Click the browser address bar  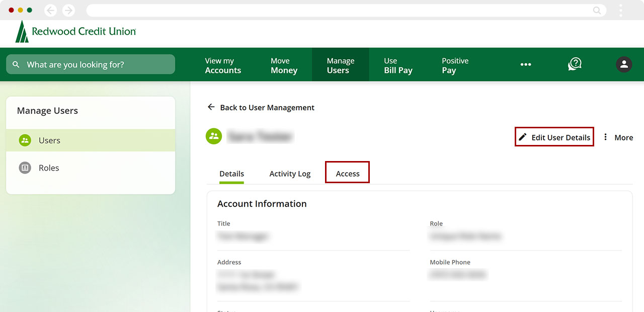[346, 10]
